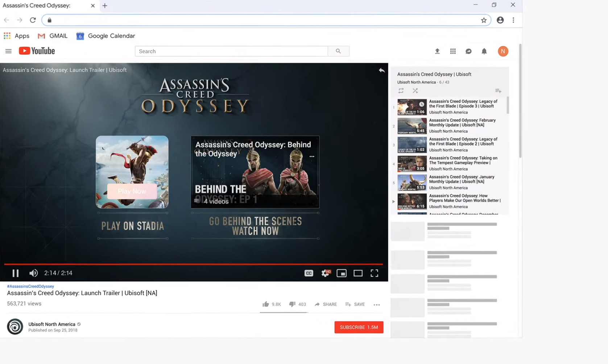Click the browser address bar
The image size is (608, 364).
(266, 20)
